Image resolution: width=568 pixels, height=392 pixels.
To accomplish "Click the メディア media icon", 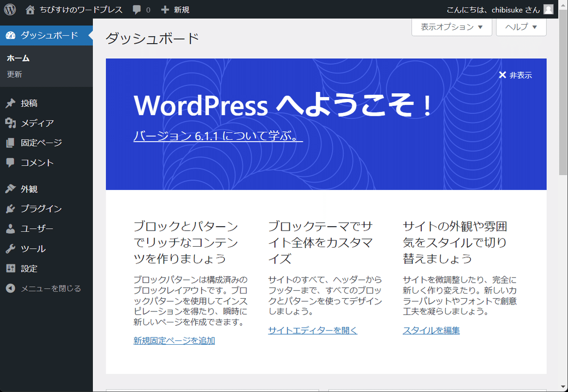I will pyautogui.click(x=10, y=123).
